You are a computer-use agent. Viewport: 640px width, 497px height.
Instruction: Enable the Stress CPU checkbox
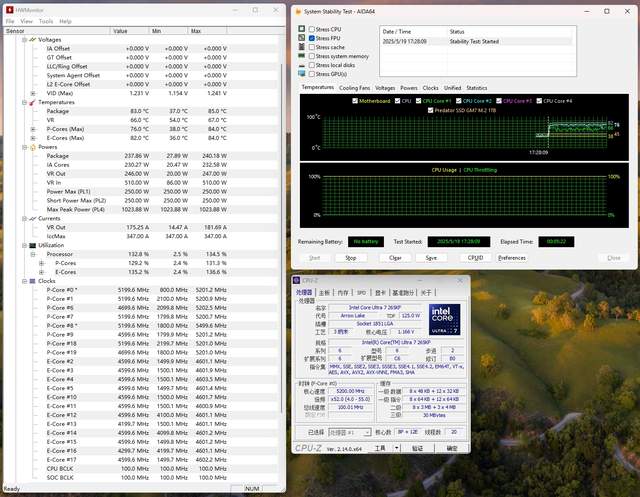coord(311,30)
